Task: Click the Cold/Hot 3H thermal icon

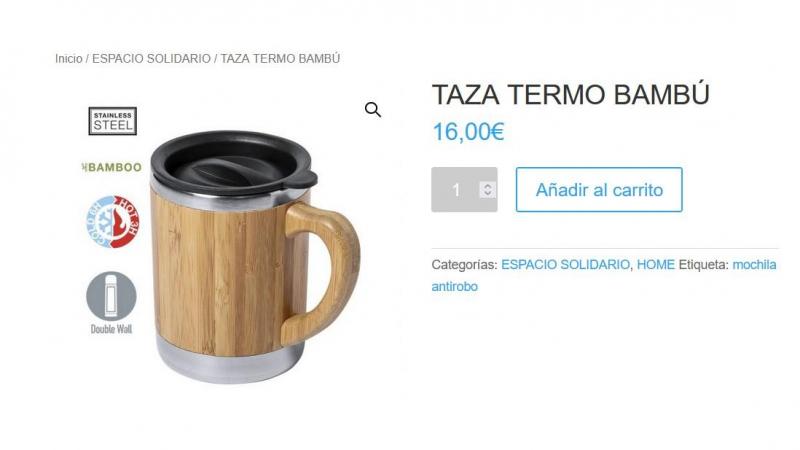Action: pos(112,221)
